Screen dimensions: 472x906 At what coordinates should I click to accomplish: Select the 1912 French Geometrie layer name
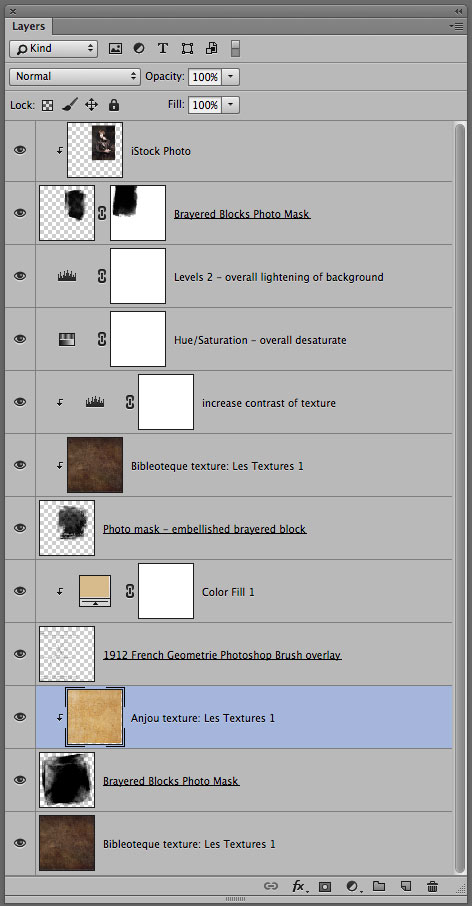(x=222, y=655)
